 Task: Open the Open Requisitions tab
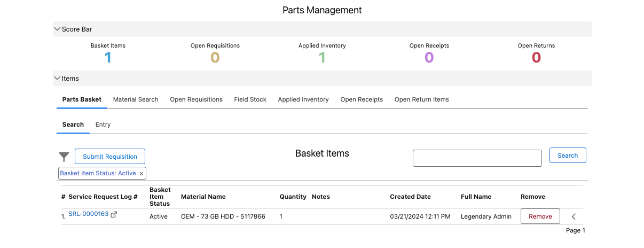197,99
